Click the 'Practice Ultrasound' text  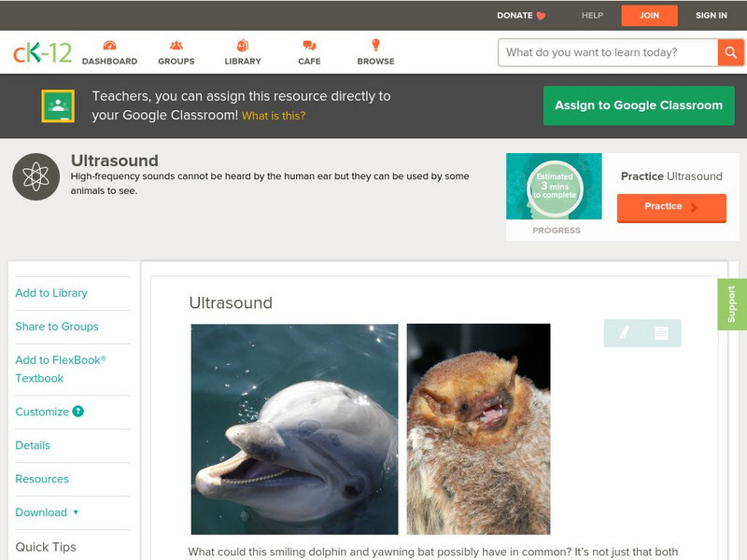(671, 176)
